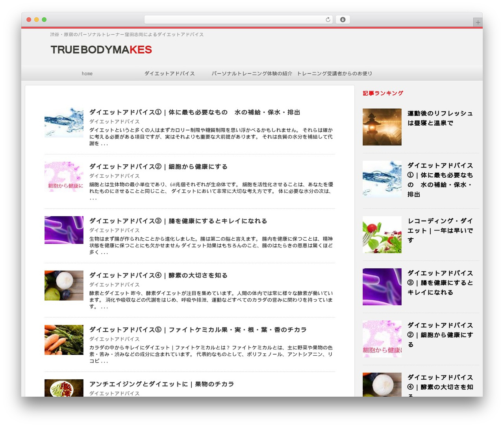Click pink cells thumbnail in main article list

click(x=64, y=176)
